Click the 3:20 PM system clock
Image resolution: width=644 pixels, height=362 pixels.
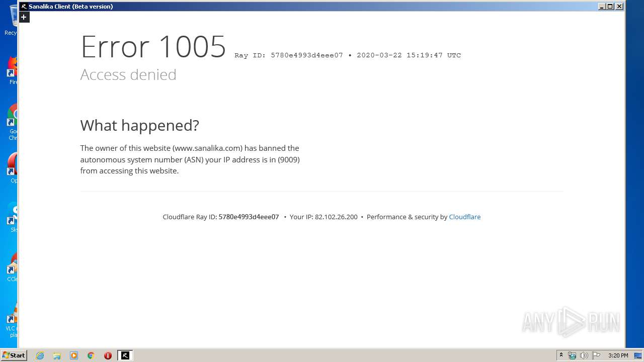618,355
